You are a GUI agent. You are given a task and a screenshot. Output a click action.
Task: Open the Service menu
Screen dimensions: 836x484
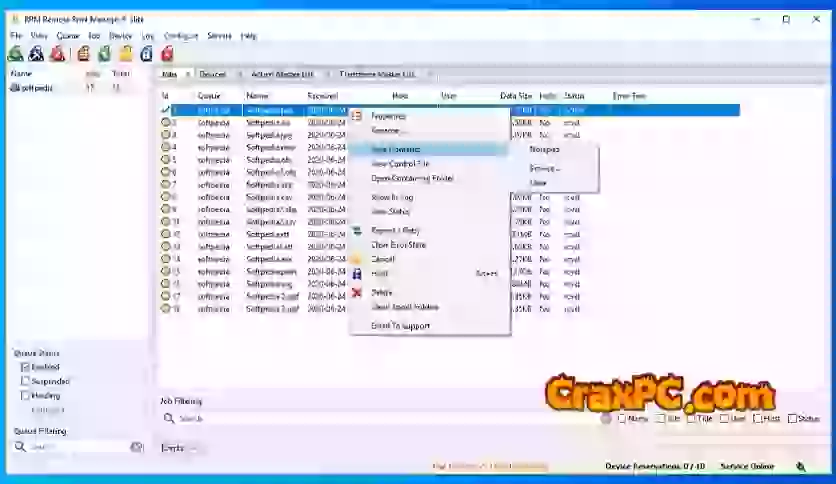click(x=219, y=36)
